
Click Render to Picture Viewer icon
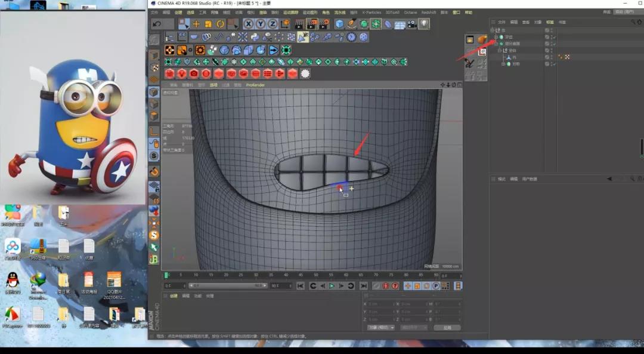point(312,24)
